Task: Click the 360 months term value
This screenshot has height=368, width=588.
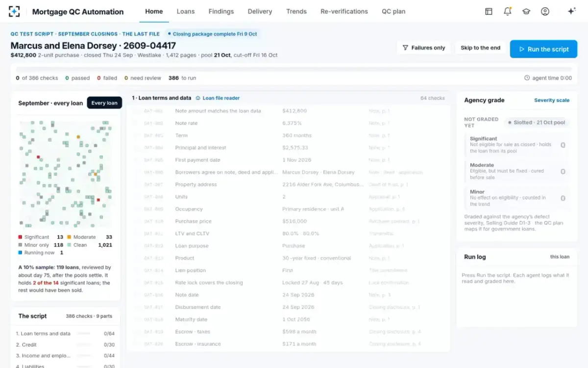Action: tap(297, 135)
